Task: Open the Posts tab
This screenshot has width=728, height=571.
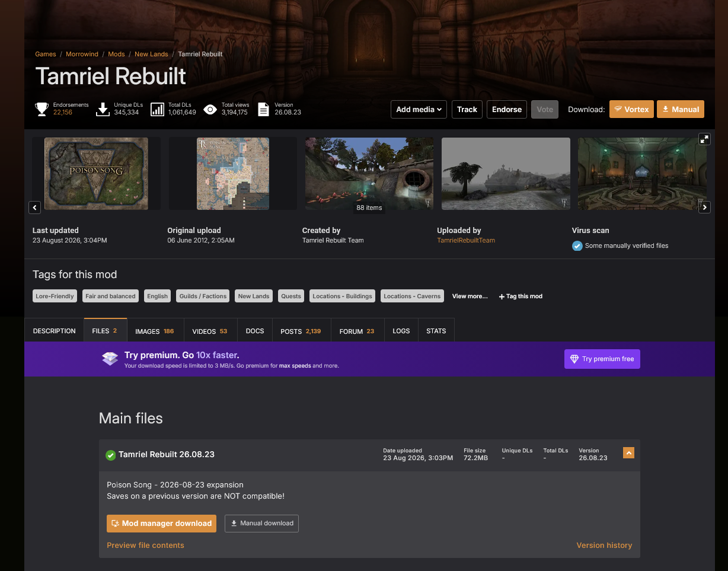Action: coord(301,331)
